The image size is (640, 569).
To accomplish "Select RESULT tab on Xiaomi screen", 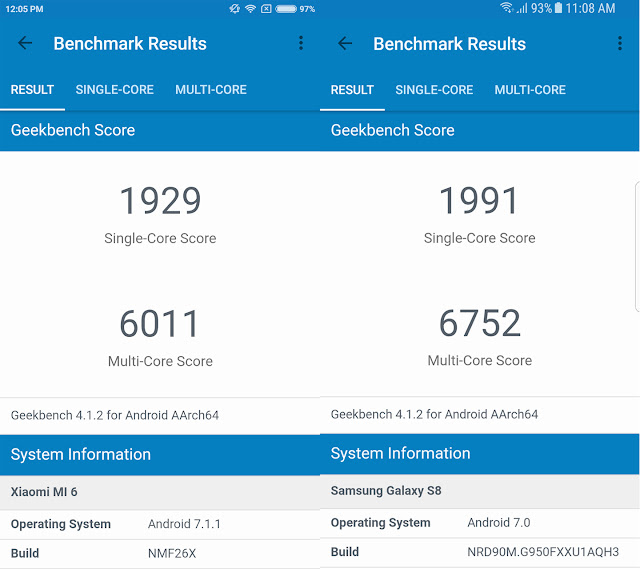I will [x=32, y=90].
